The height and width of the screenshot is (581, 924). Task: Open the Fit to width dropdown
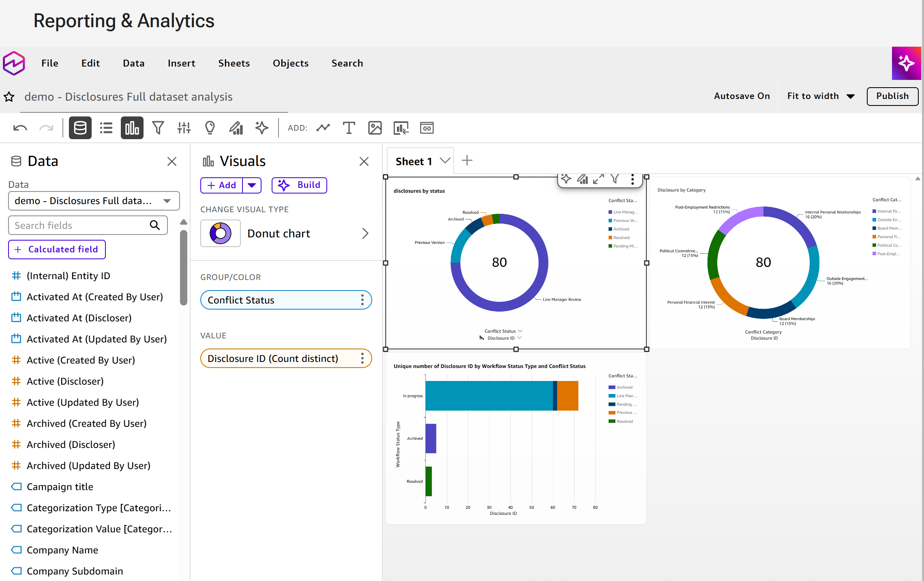point(821,96)
